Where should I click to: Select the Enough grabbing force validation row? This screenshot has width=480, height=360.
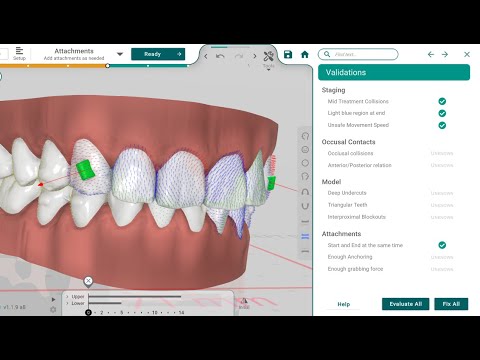pyautogui.click(x=390, y=269)
